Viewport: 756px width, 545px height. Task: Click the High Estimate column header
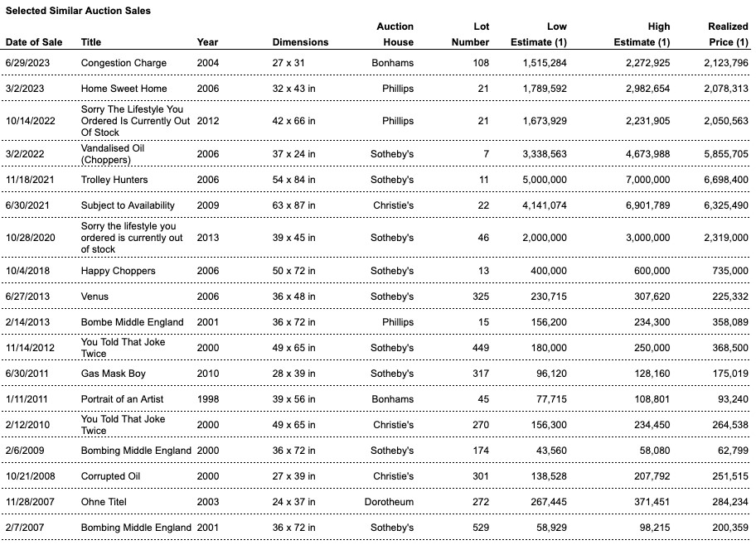[x=642, y=35]
